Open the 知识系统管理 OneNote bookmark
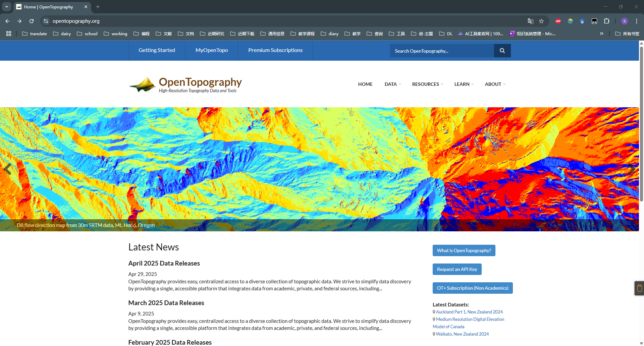This screenshot has width=644, height=346. click(533, 34)
